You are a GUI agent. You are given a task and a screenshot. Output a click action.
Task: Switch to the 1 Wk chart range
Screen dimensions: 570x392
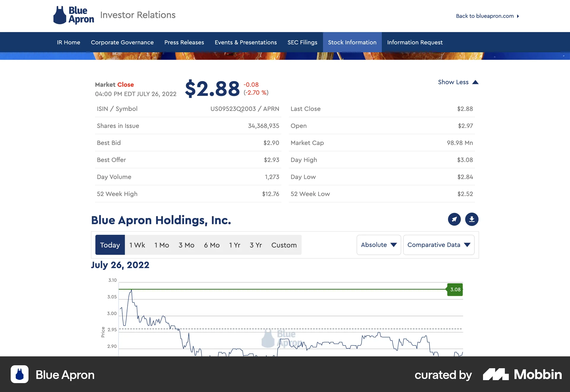click(137, 245)
